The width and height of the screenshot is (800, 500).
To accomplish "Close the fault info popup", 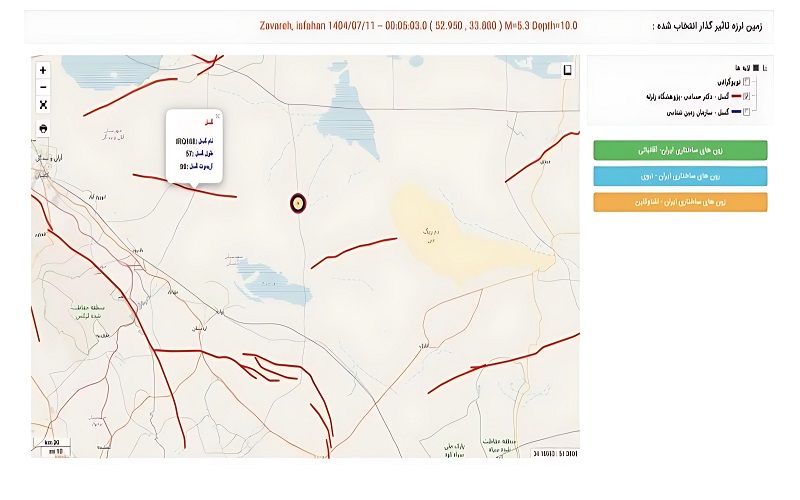I will point(217,116).
